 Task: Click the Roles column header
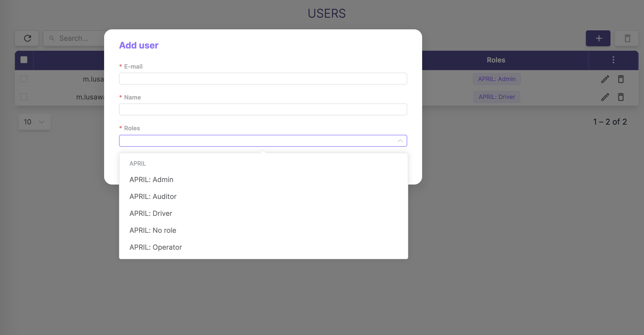tap(496, 60)
